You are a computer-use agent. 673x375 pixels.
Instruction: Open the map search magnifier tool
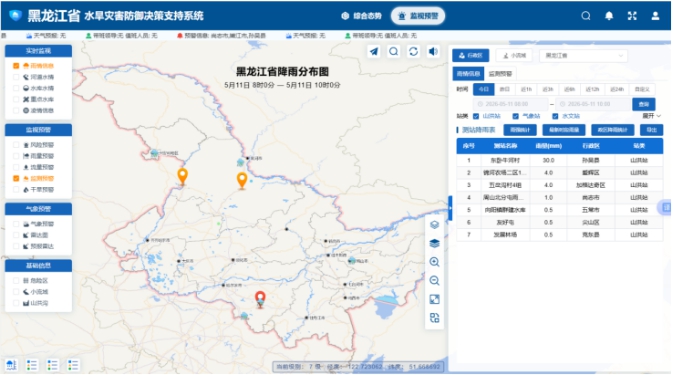394,51
